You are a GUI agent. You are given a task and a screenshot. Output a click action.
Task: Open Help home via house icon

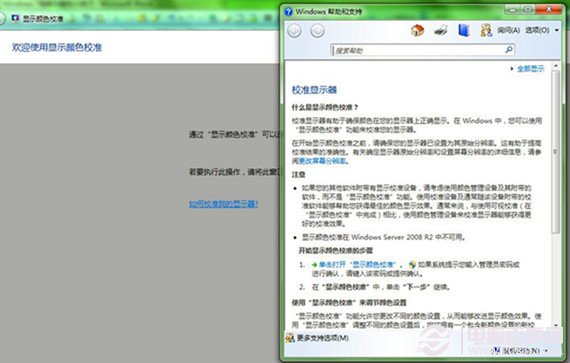pos(417,30)
